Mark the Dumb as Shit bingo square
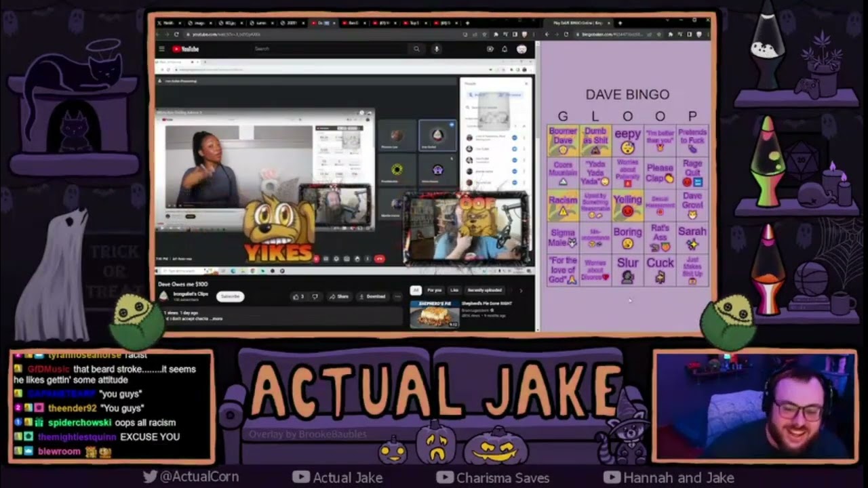Screen dimensions: 868x488 click(x=595, y=140)
